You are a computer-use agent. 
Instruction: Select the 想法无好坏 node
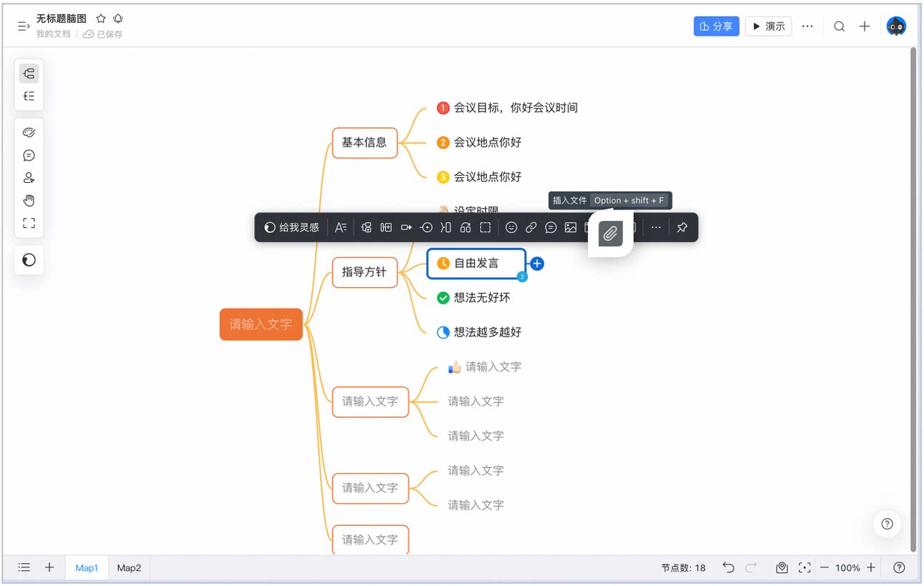[473, 297]
